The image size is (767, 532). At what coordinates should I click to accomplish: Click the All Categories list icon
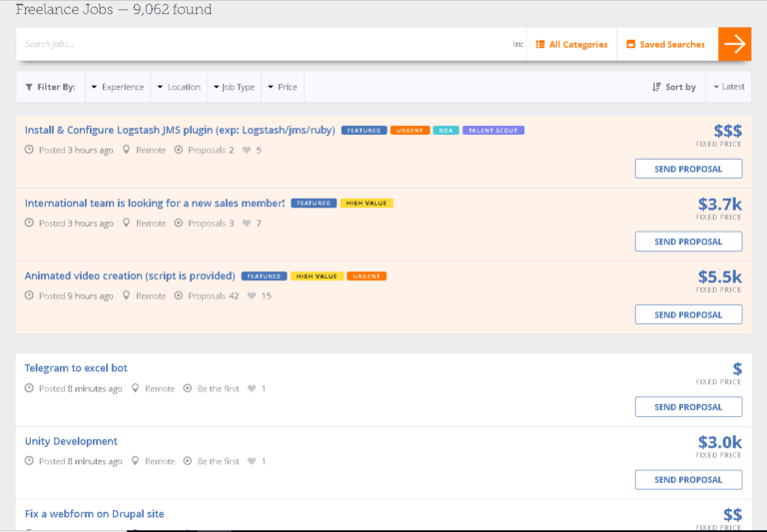[x=540, y=44]
